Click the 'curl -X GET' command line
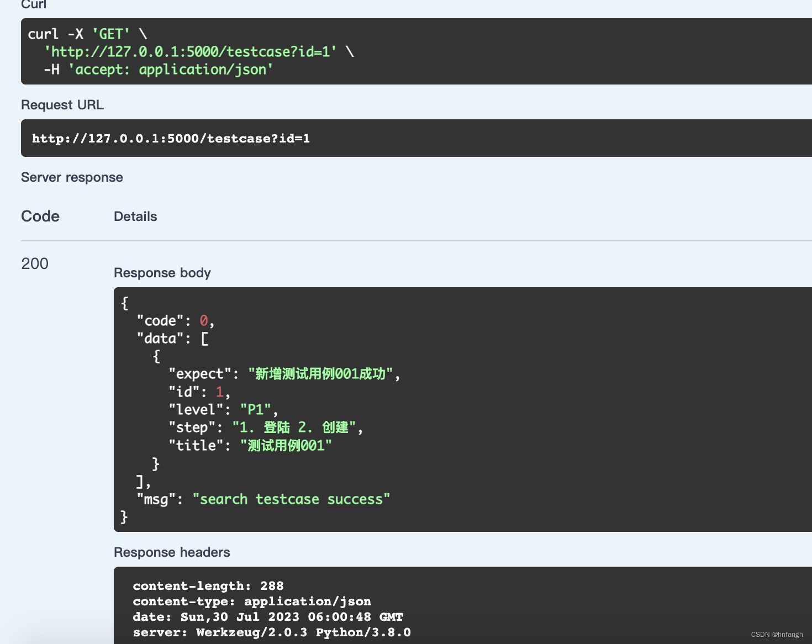The width and height of the screenshot is (812, 644). [x=87, y=34]
